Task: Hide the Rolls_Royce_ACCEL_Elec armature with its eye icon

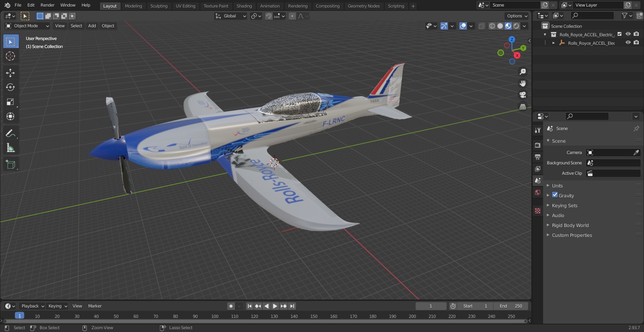Action: [628, 42]
